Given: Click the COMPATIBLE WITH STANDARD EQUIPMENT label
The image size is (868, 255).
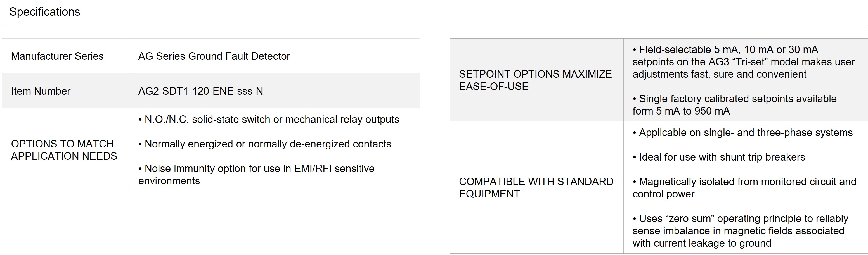Looking at the screenshot, I should [536, 188].
